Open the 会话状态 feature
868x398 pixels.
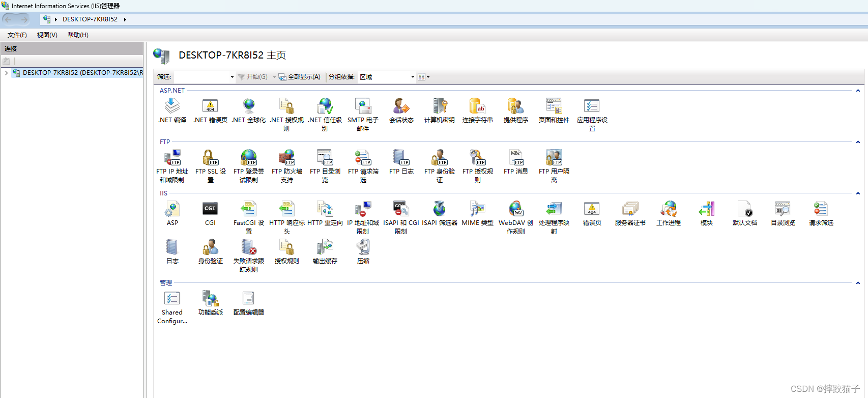401,110
